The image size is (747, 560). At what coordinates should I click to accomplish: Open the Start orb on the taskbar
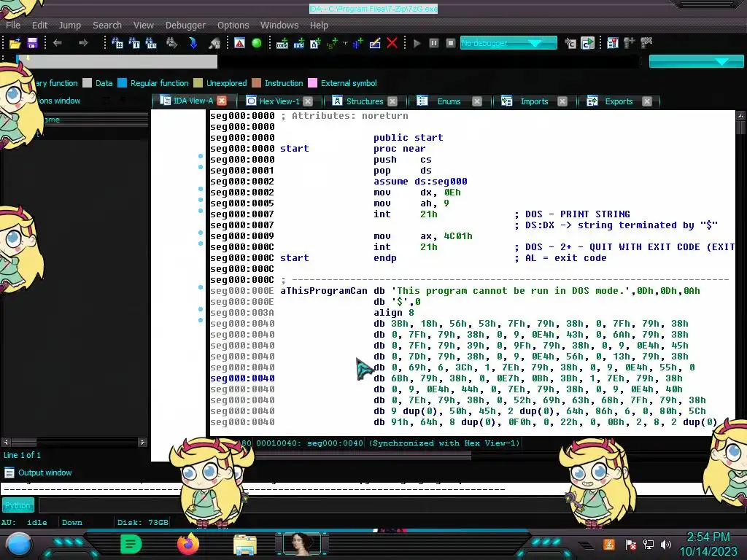pyautogui.click(x=19, y=545)
